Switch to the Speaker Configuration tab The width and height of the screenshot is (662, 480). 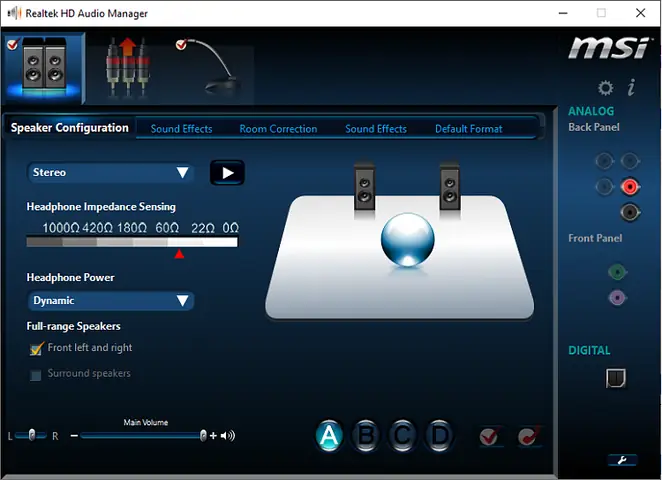coord(70,127)
